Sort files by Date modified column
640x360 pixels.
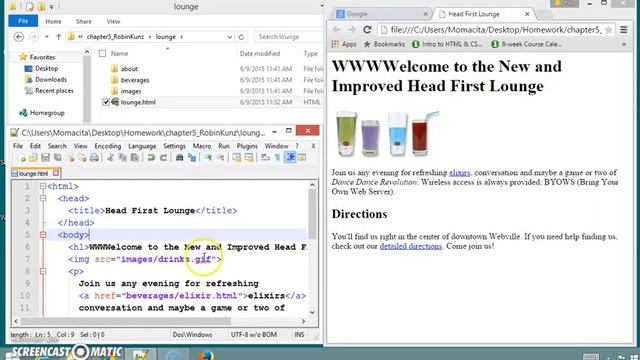[260, 53]
